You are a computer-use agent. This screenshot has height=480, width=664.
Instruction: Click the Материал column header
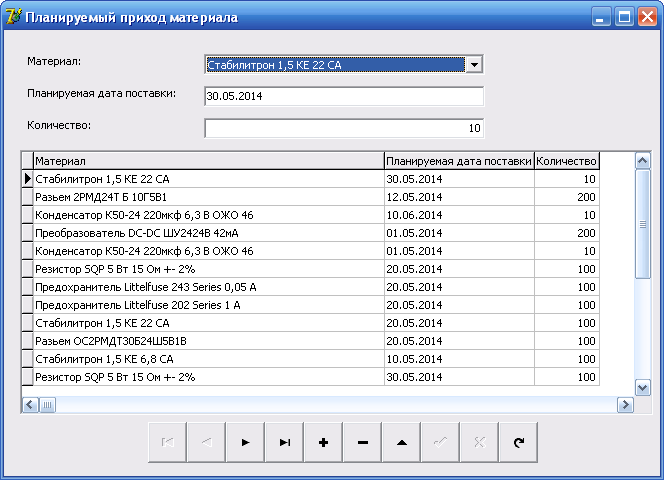[x=208, y=160]
